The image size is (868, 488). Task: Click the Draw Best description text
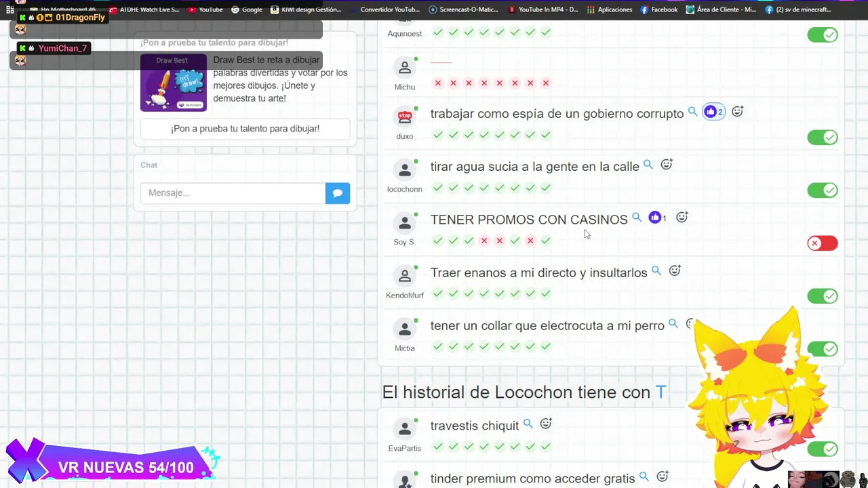280,79
